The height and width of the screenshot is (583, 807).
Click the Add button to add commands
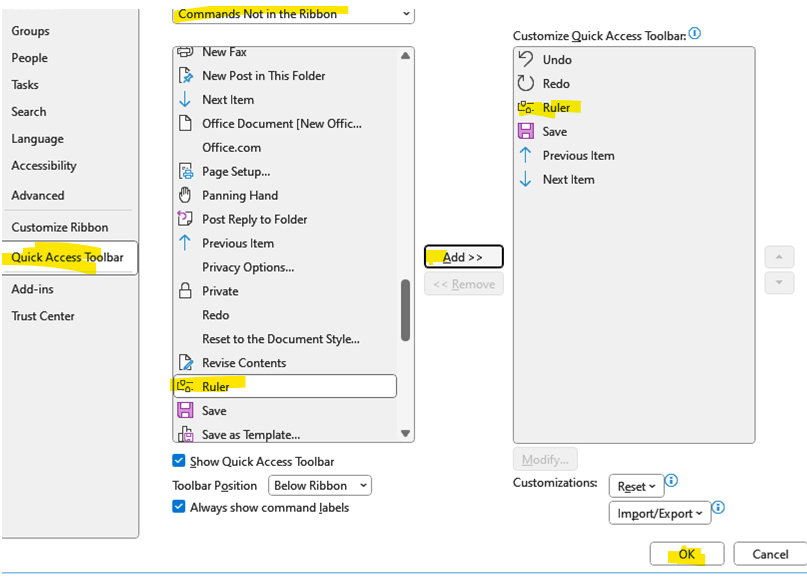pyautogui.click(x=463, y=256)
